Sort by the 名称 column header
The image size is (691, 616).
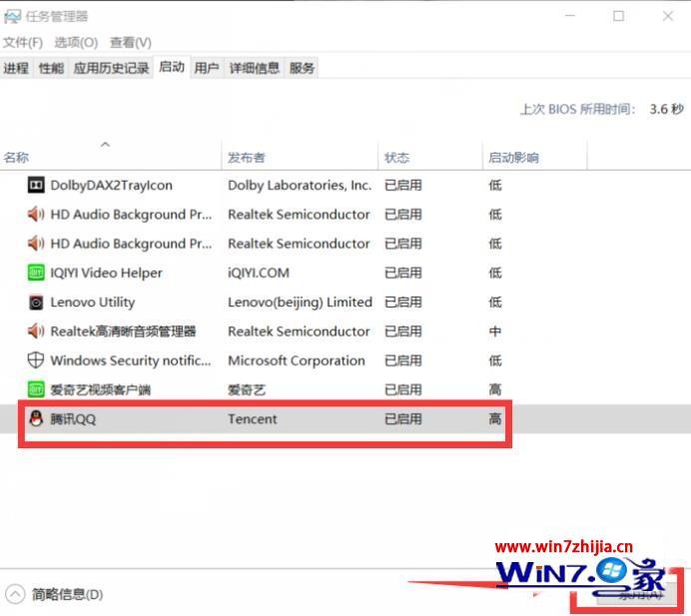(x=110, y=158)
